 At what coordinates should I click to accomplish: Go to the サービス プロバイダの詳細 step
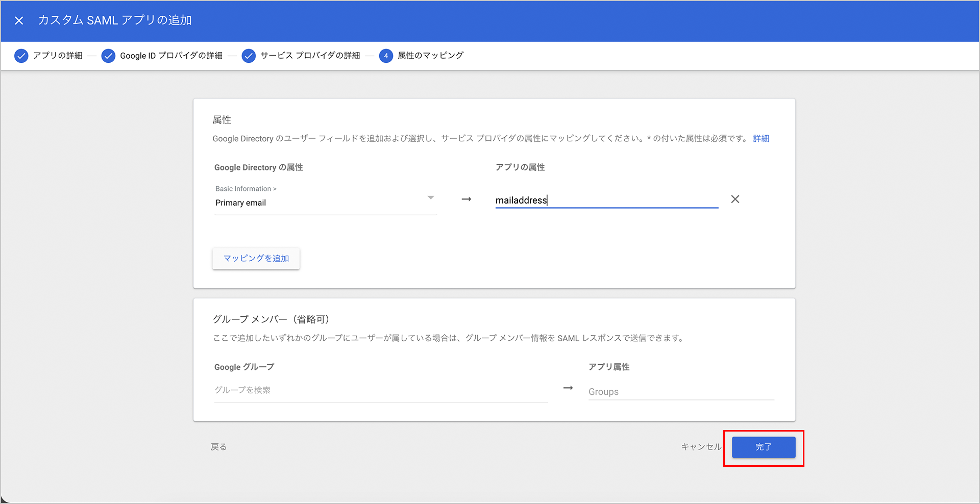pyautogui.click(x=310, y=56)
